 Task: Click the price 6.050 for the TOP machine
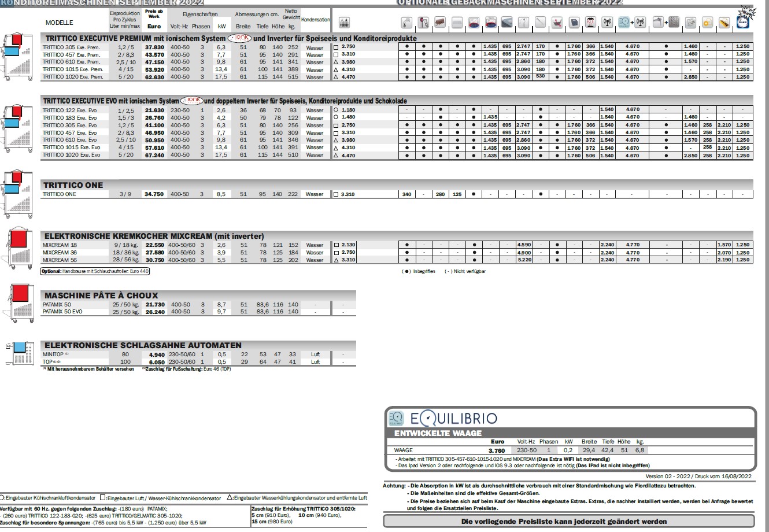coord(157,362)
